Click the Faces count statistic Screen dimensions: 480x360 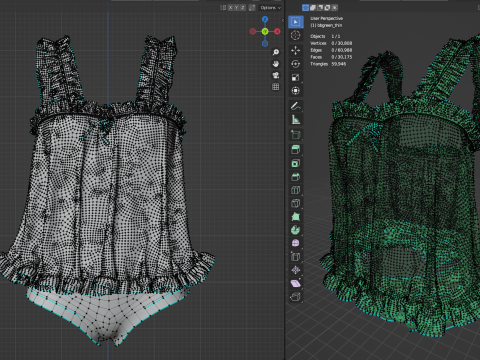click(331, 57)
